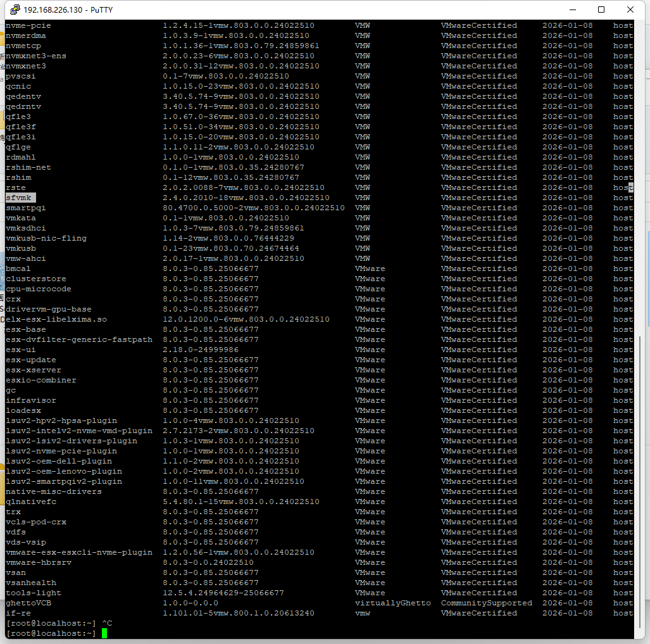Click version 80.4700.0.5000-2vmw.803.0.0.24022510
Screen dimensions: 650x644
tap(253, 208)
